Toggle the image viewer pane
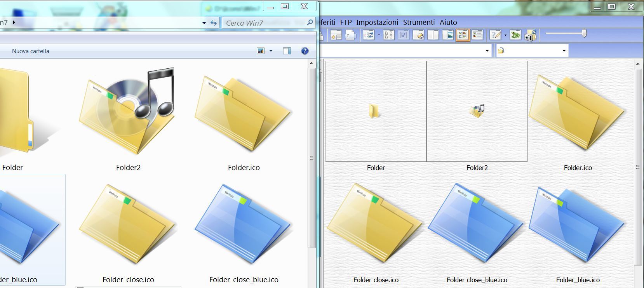644x288 pixels. click(x=448, y=35)
